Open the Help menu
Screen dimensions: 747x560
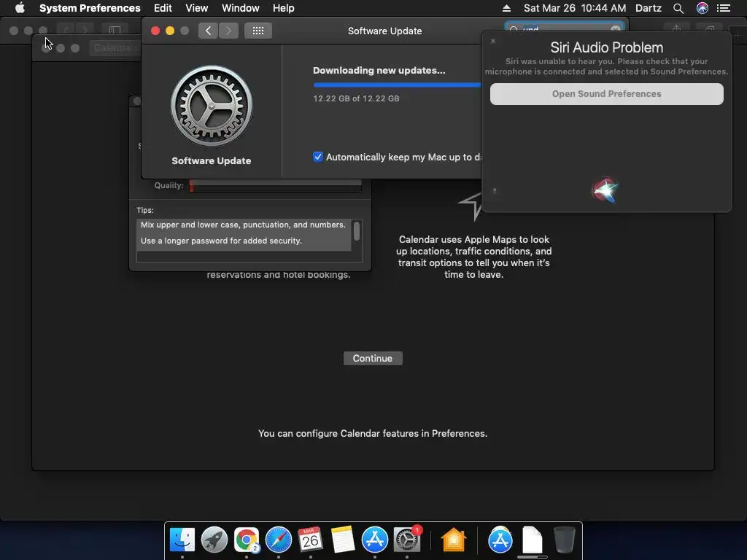click(x=284, y=8)
